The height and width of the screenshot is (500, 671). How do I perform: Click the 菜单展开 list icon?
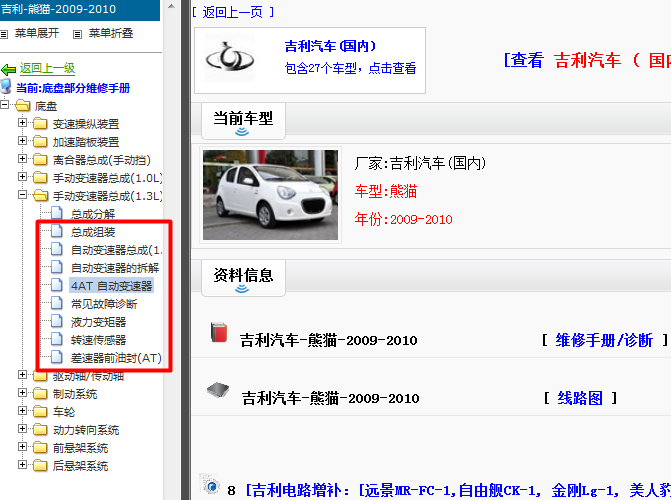[x=4, y=34]
